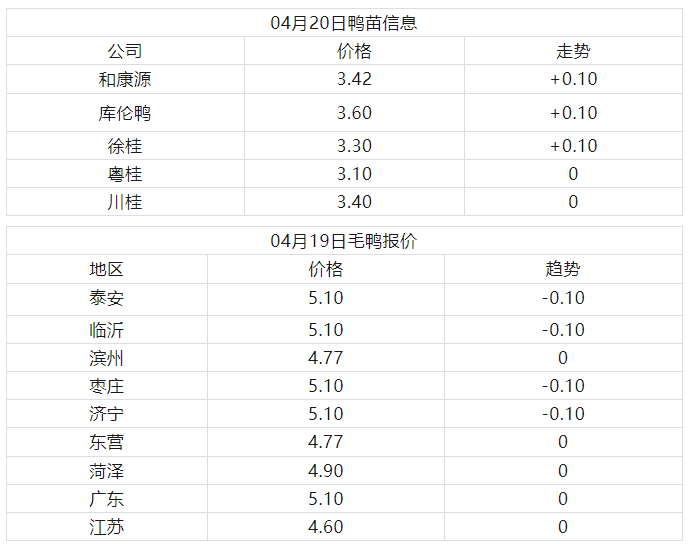The height and width of the screenshot is (544, 690).
Task: Select the 泰安 region cell
Action: coord(107,298)
